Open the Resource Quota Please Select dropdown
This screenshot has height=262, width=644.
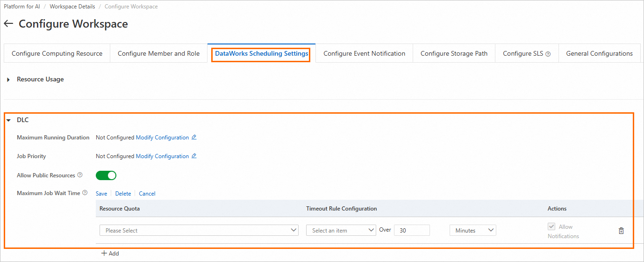(199, 230)
